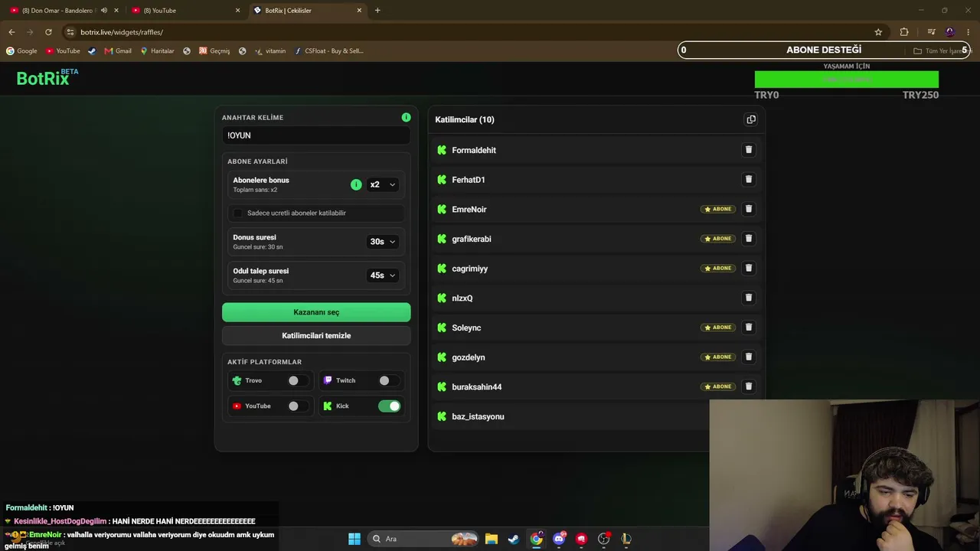Click the info icon beside Abonelere bonus
The image size is (980, 551).
click(x=356, y=184)
